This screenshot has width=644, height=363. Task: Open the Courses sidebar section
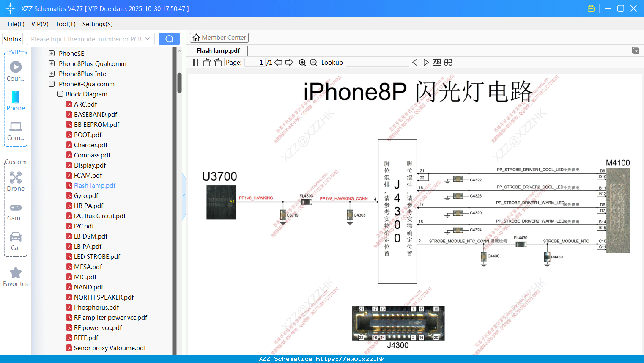16,71
